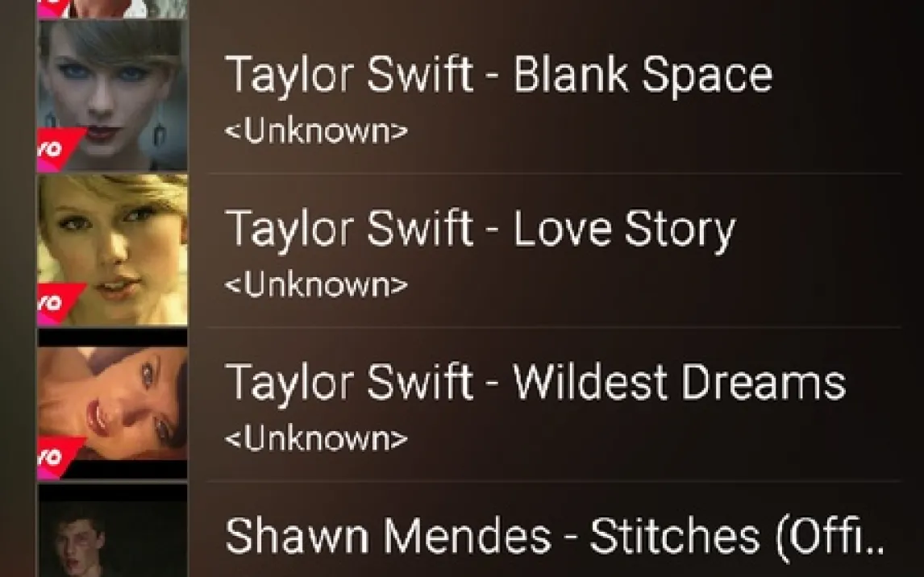This screenshot has height=577, width=924.
Task: Open the Shawn Mendes Stitches thumbnail
Action: [x=113, y=530]
